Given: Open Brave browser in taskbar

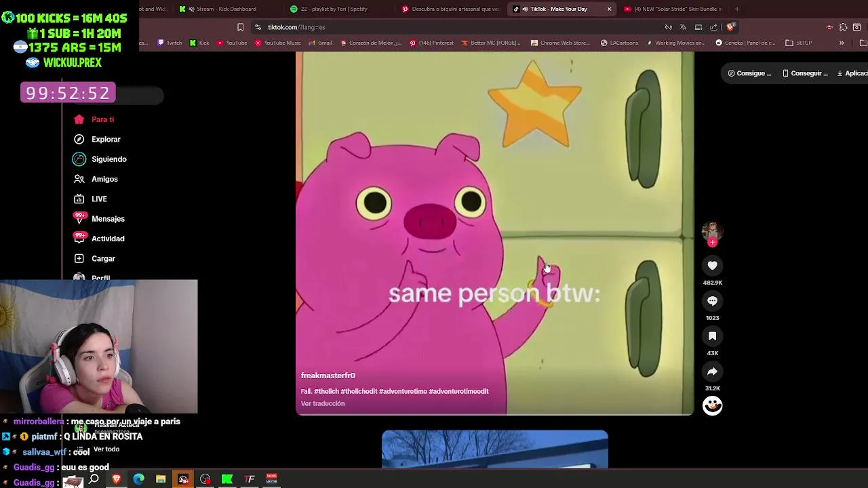Looking at the screenshot, I should tap(116, 479).
